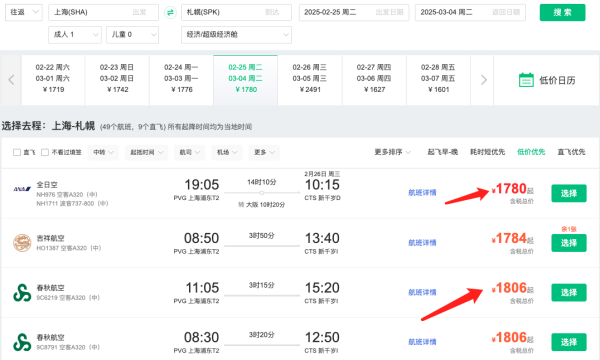Viewport: 600px width, 360px height.
Task: Select the 02-26 周三 ¥2491 date tab
Action: (x=310, y=80)
